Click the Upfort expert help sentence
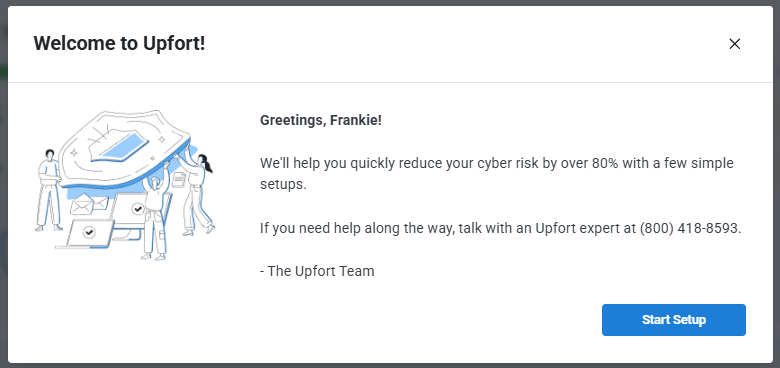780x368 pixels. tap(501, 228)
